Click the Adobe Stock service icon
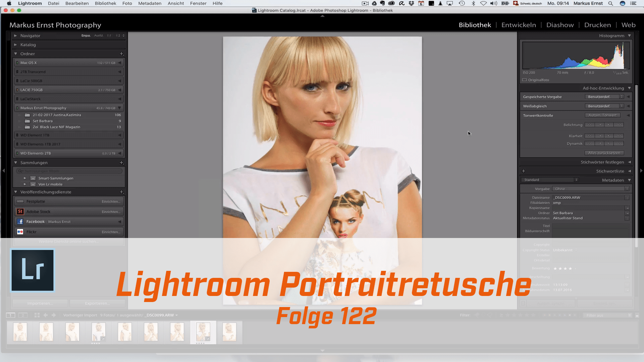644x362 pixels. coord(20,212)
